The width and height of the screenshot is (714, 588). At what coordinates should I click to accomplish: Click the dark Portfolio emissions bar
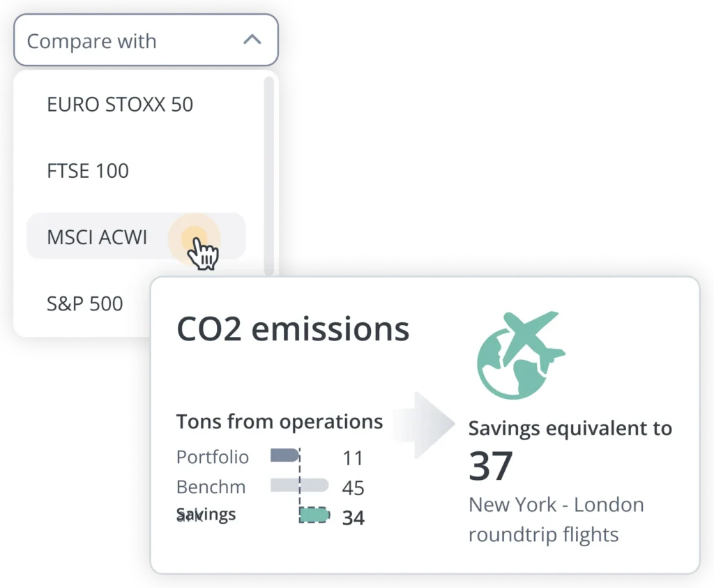coord(285,455)
